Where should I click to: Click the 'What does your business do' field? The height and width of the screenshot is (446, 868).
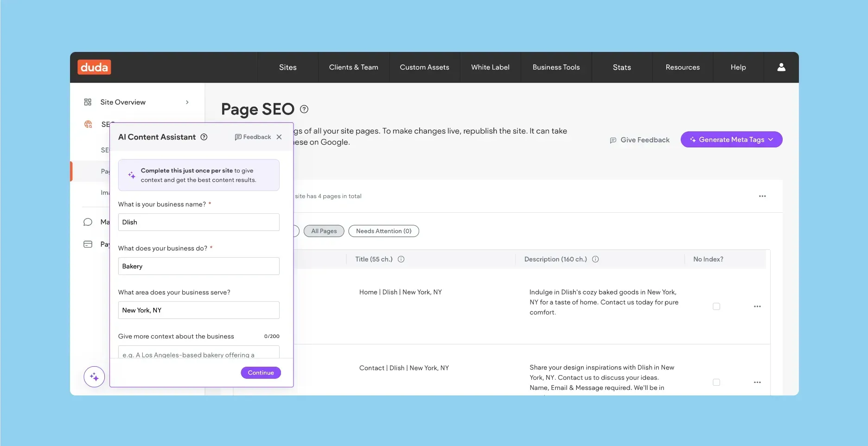coord(199,266)
